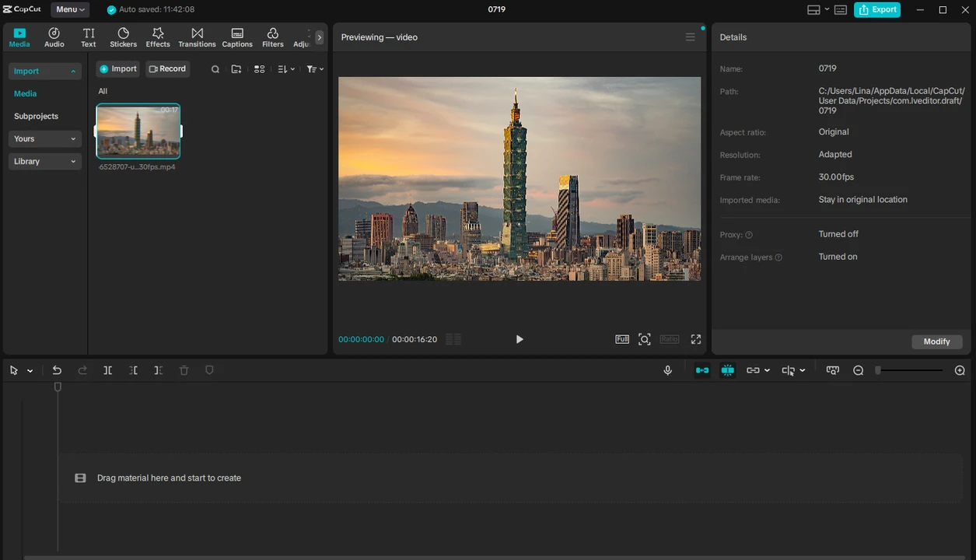Viewport: 976px width, 560px height.
Task: Click the search icon in media panel
Action: tap(215, 69)
